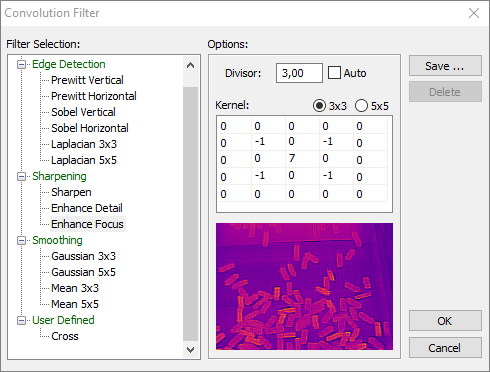490x372 pixels.
Task: Click the filter list scroll-up arrow
Action: (x=191, y=65)
